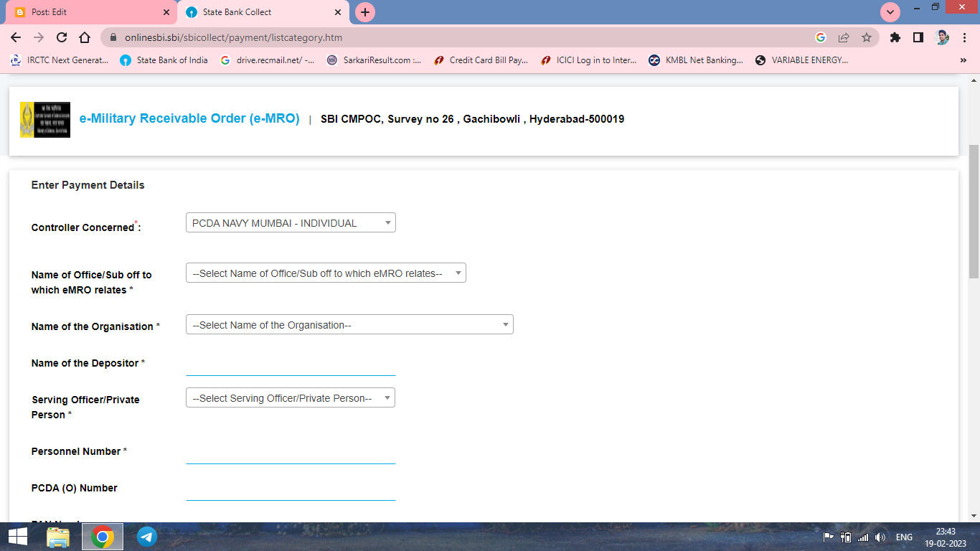The image size is (980, 551).
Task: Click the browser forward arrow
Action: [39, 37]
